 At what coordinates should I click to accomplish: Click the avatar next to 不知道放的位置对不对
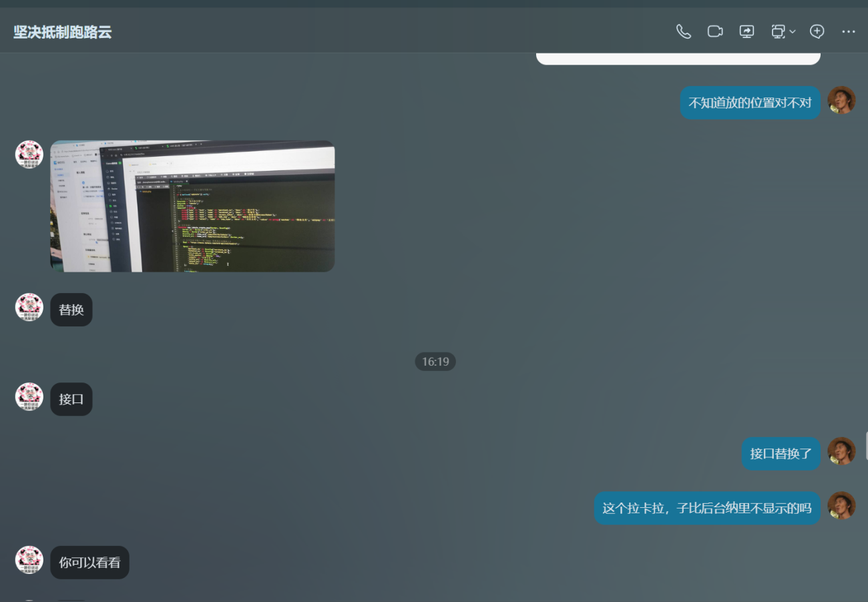pos(841,100)
